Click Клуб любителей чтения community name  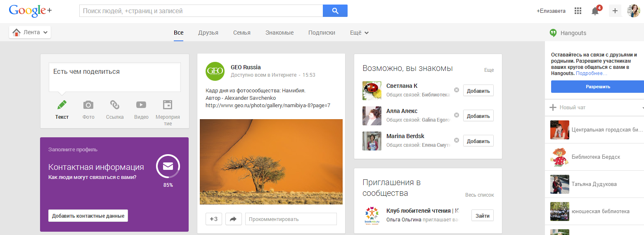[x=423, y=211]
